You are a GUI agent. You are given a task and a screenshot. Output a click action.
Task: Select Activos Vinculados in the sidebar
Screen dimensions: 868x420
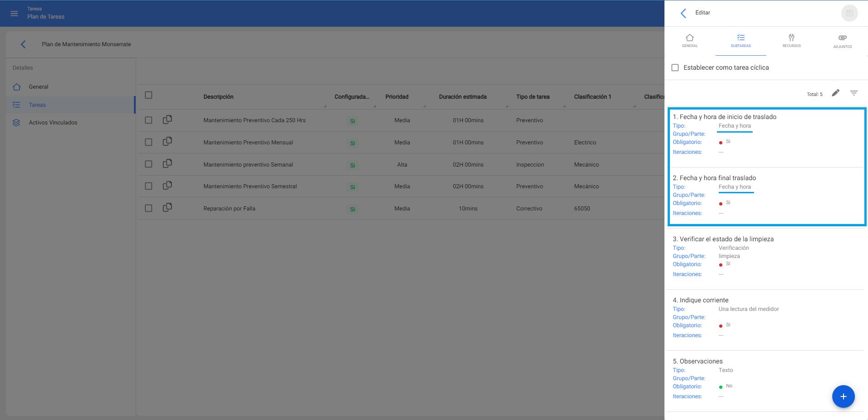[53, 123]
